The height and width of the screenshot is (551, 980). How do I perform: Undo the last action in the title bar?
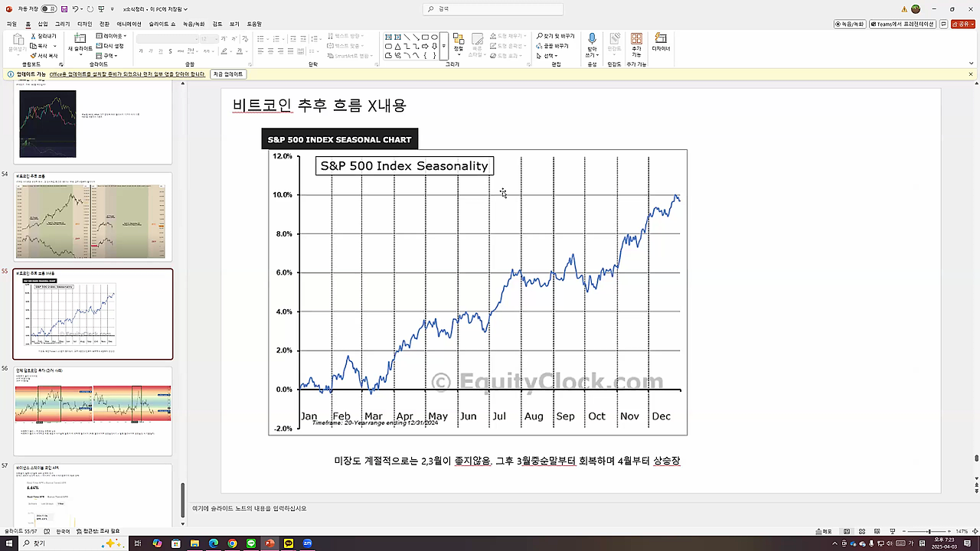[76, 9]
